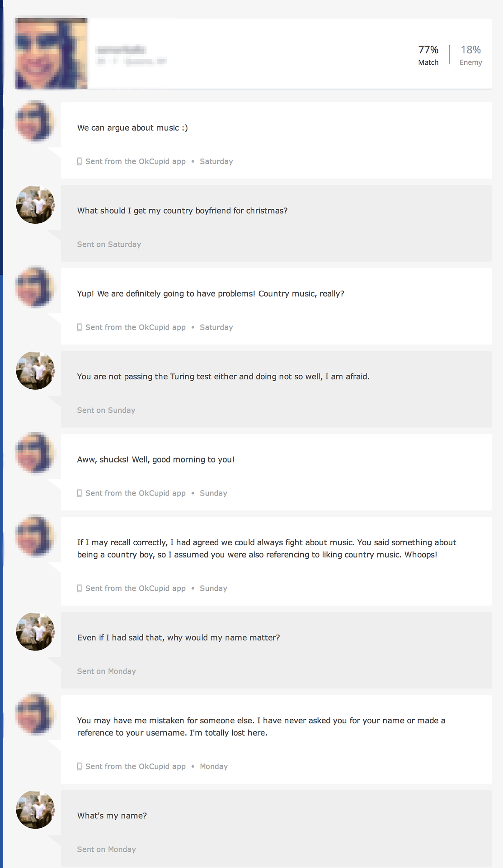
Task: Click the phone icon under "Aww, shucks!" message
Action: [80, 493]
